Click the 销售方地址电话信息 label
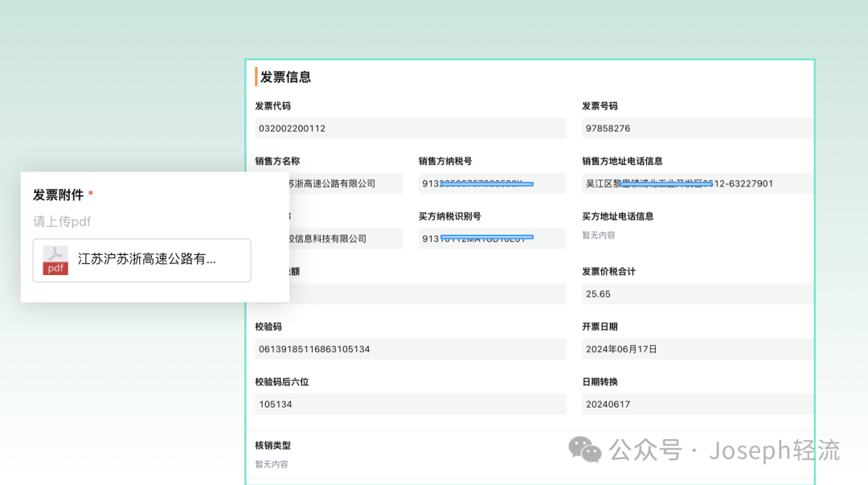The height and width of the screenshot is (485, 868). pos(622,162)
